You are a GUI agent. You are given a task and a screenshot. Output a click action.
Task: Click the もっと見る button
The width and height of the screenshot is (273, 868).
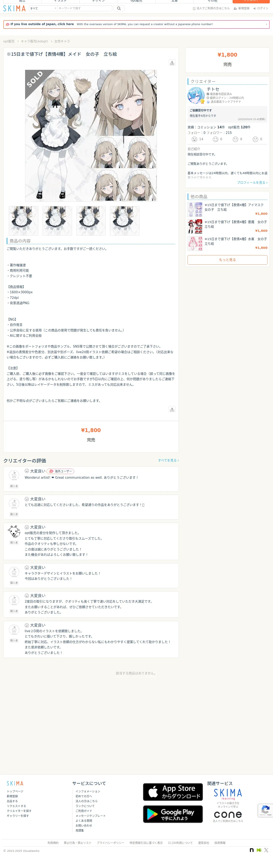(x=227, y=260)
